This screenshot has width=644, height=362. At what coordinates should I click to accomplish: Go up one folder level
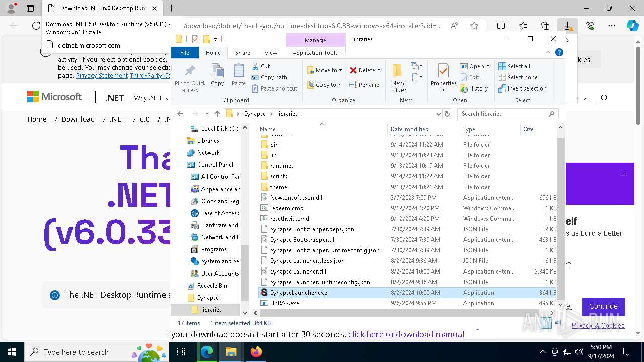click(217, 114)
